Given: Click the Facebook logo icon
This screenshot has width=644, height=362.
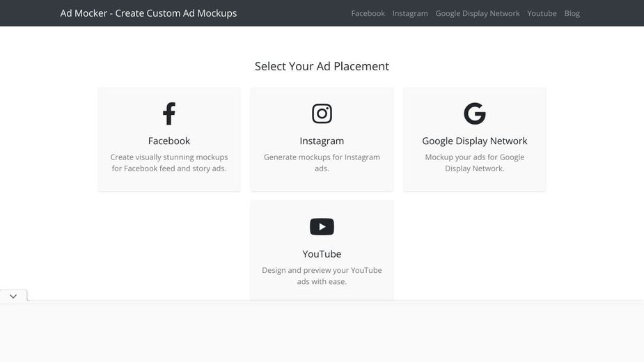Looking at the screenshot, I should pos(168,113).
